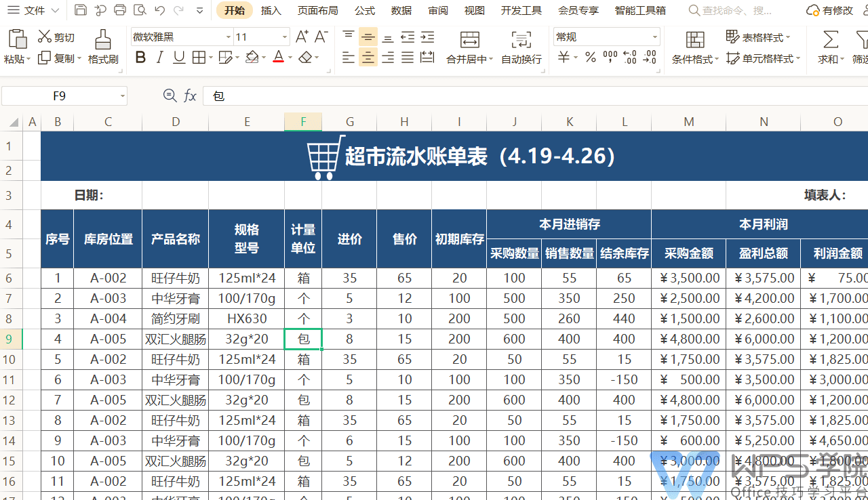Decrease decimal places

point(650,58)
